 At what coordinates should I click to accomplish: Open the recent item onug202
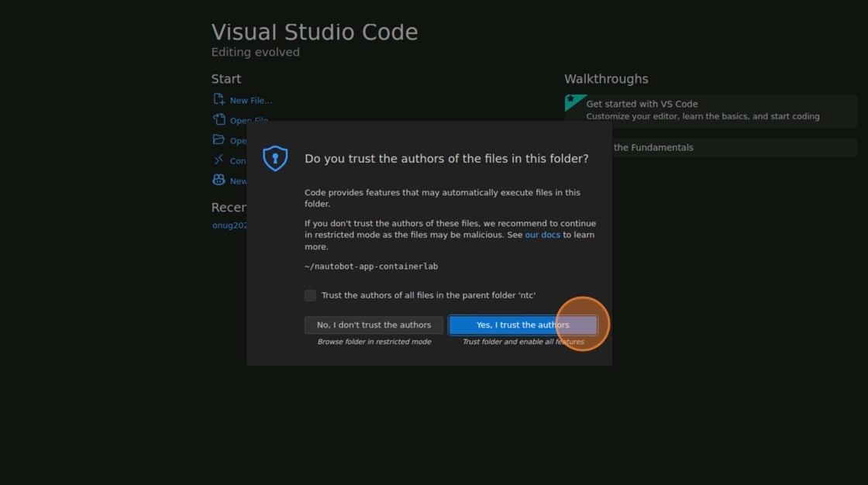[229, 225]
